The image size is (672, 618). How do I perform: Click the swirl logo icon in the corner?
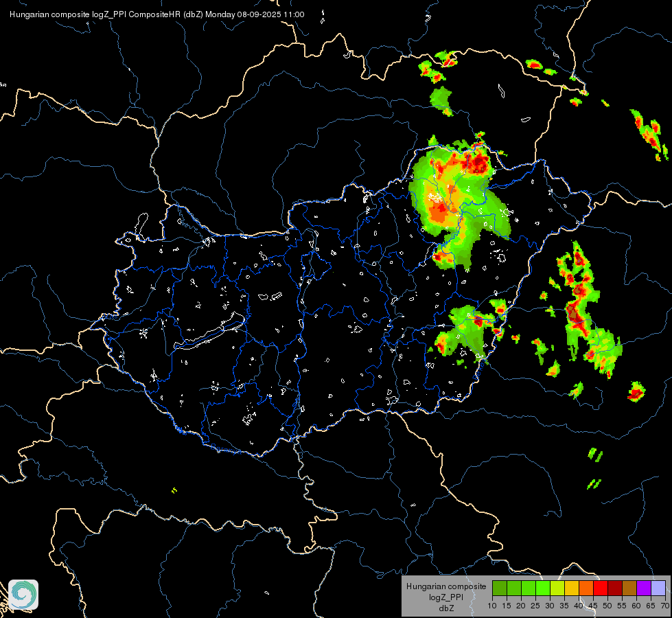pyautogui.click(x=23, y=595)
